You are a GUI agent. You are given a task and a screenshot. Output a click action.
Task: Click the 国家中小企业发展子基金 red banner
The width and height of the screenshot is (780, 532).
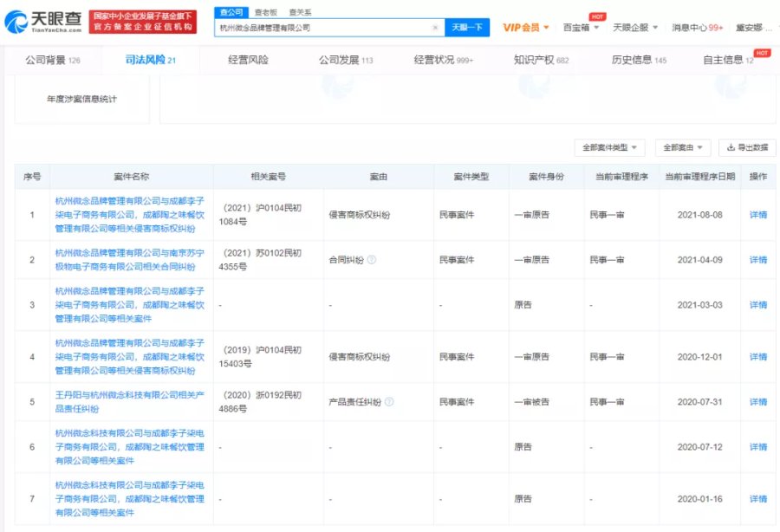click(x=143, y=22)
